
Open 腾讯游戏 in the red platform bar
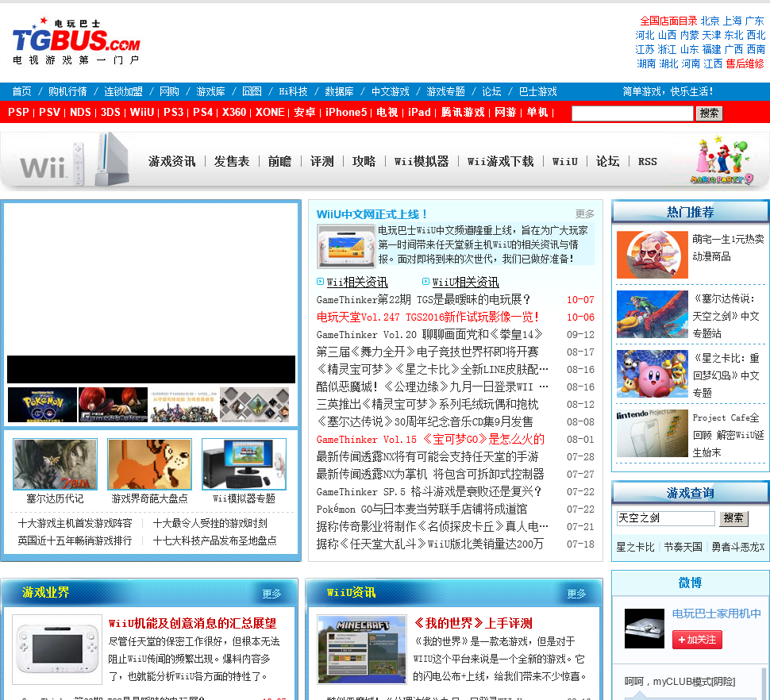(x=463, y=112)
